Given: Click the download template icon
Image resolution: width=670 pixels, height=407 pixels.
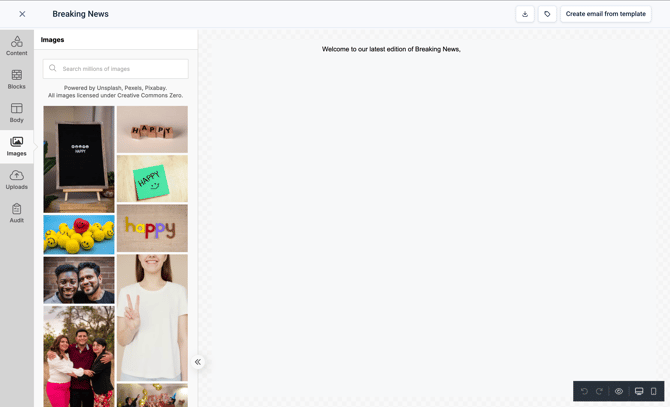Looking at the screenshot, I should pos(525,14).
